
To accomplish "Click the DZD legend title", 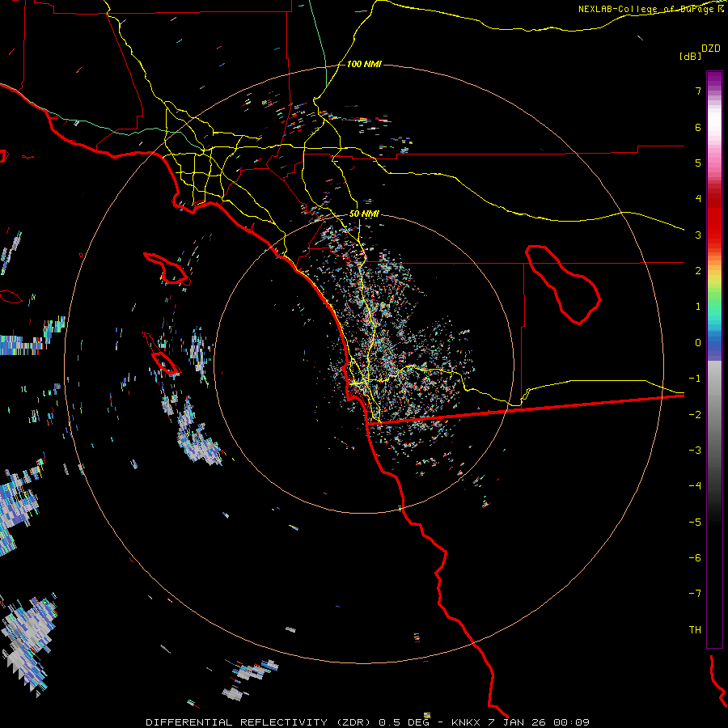I will coord(711,49).
